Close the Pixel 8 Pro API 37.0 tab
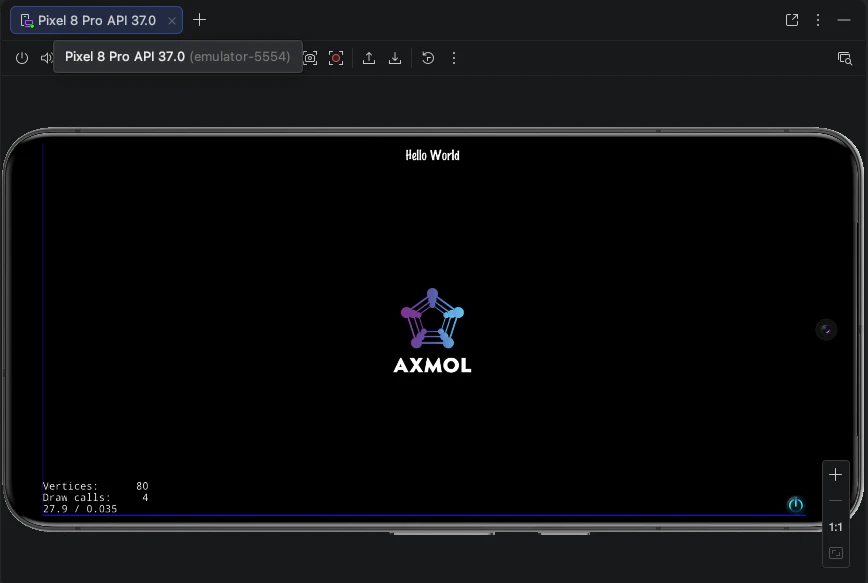 pos(172,21)
